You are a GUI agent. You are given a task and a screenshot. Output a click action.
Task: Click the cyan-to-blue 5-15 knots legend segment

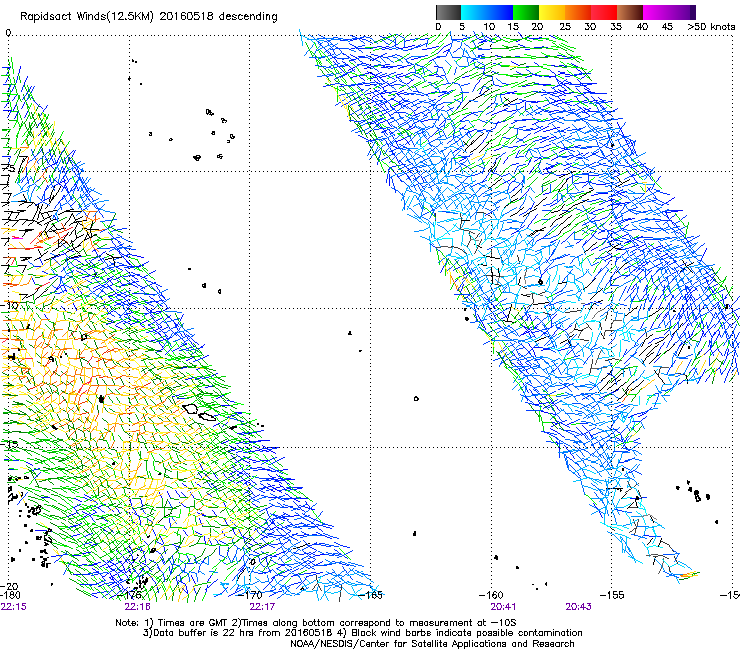[x=487, y=12]
